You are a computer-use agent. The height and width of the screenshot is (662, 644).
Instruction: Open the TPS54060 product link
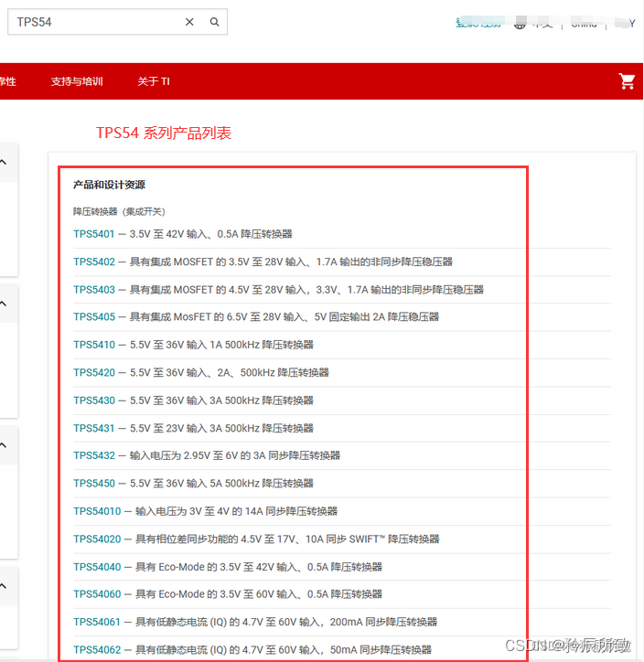(97, 594)
